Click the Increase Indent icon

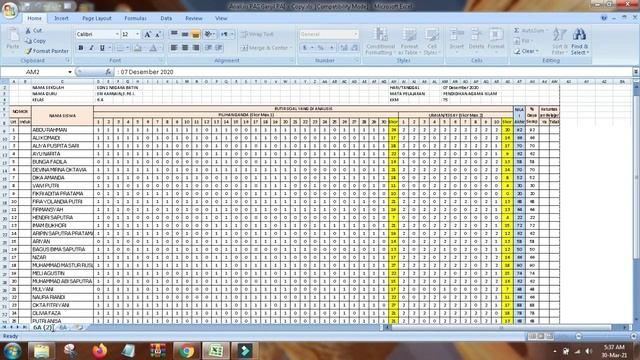tap(219, 48)
